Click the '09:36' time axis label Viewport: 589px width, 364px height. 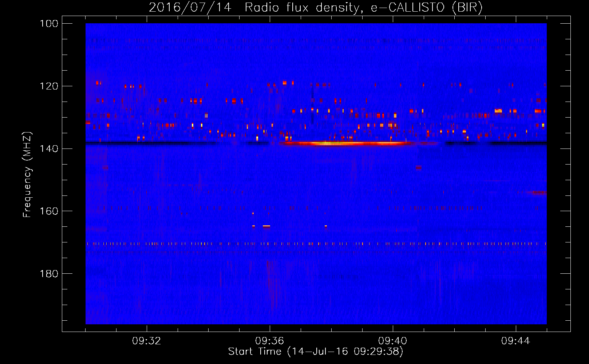coord(270,341)
